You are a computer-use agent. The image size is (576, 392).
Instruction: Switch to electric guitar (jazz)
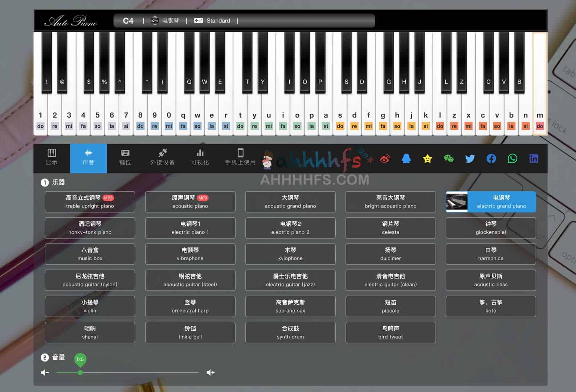290,280
